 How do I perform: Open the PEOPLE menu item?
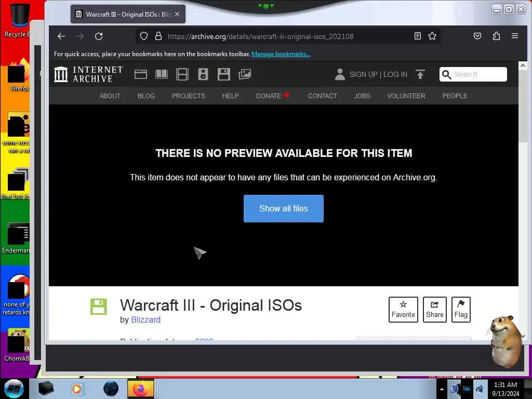[x=455, y=96]
